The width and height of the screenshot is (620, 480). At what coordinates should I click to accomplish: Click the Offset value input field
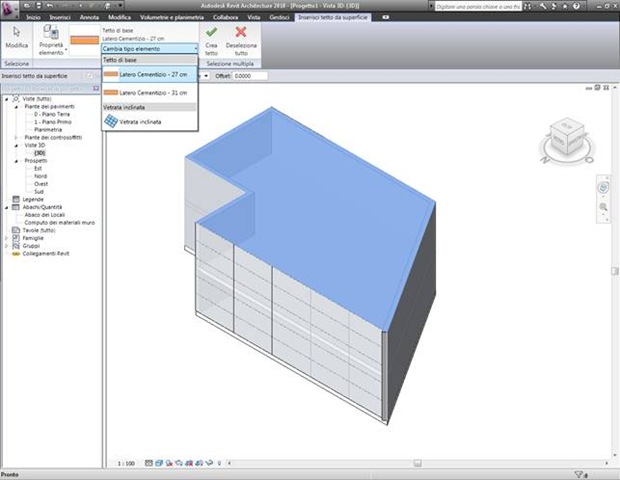pyautogui.click(x=250, y=76)
